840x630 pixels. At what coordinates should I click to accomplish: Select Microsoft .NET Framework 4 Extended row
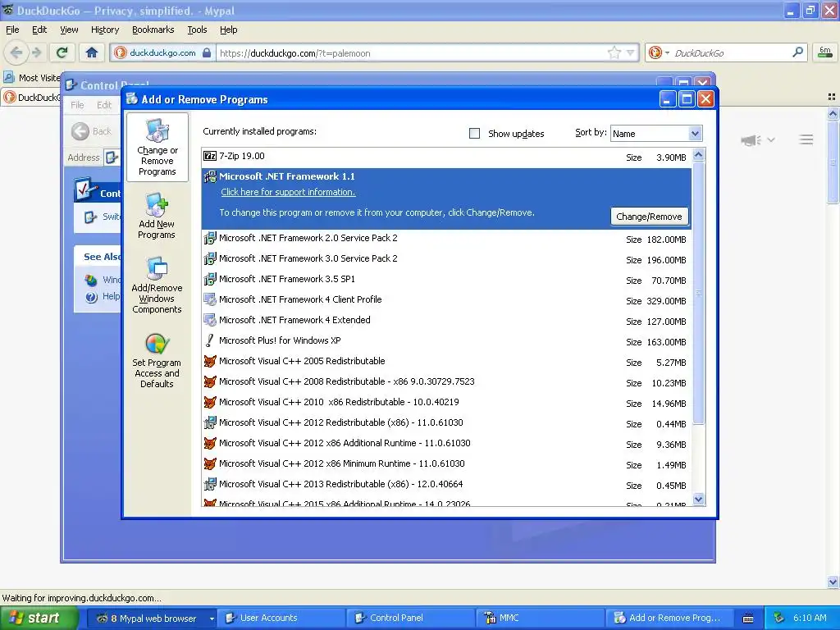pyautogui.click(x=446, y=321)
